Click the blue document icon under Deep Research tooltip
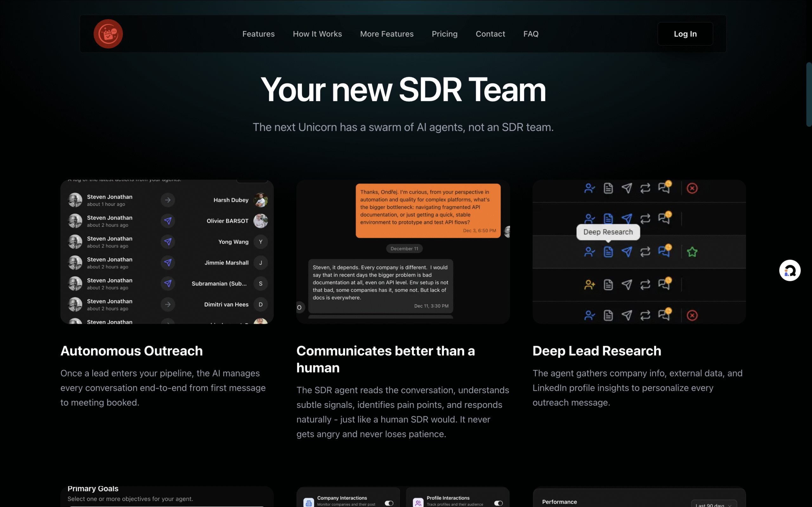812x507 pixels. pyautogui.click(x=608, y=252)
